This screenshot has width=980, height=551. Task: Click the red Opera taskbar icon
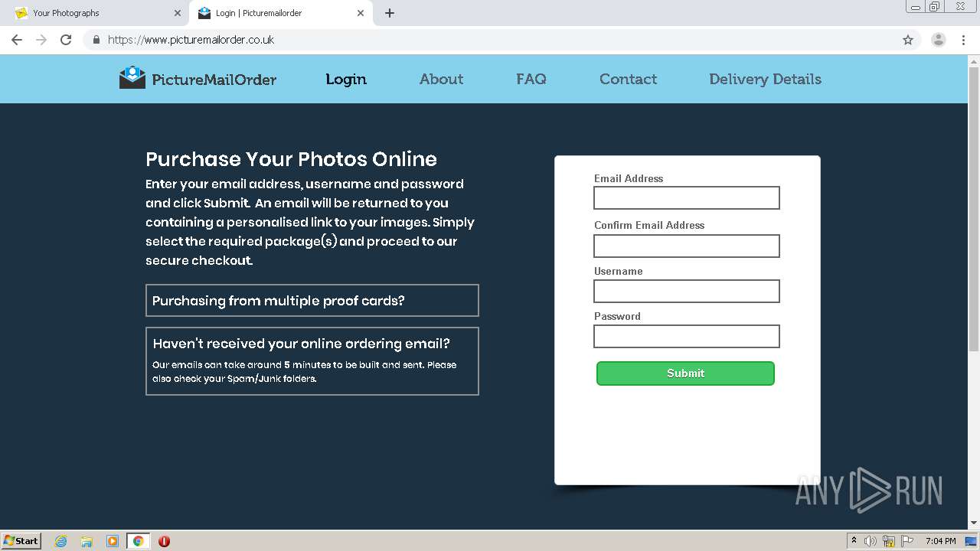(164, 541)
